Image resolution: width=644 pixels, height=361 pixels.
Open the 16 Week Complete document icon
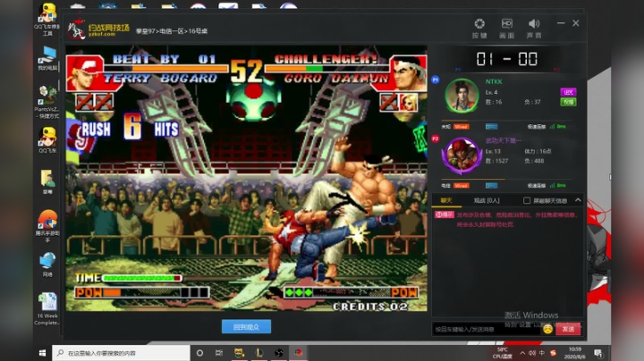(47, 308)
